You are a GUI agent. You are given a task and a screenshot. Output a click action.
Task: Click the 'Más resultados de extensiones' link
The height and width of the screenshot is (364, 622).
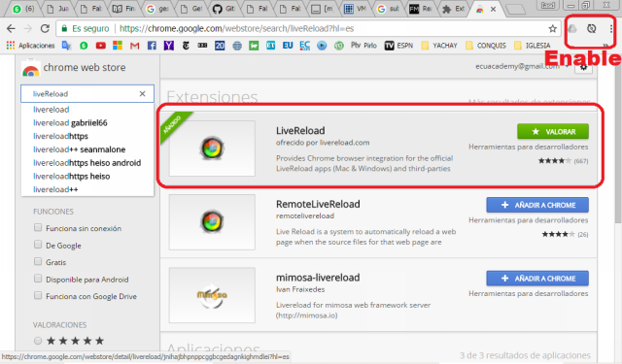529,102
